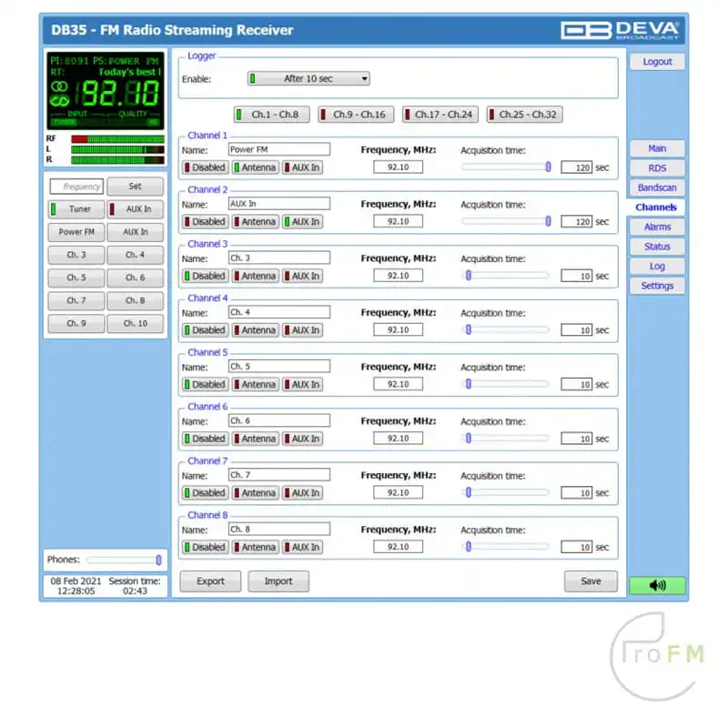Click the RDS display screen with 92.10
This screenshot has height=728, width=728.
pyautogui.click(x=106, y=91)
